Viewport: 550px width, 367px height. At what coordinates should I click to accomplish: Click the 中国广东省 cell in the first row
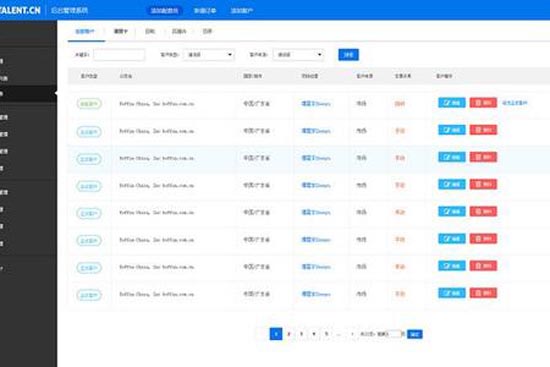[x=256, y=104]
